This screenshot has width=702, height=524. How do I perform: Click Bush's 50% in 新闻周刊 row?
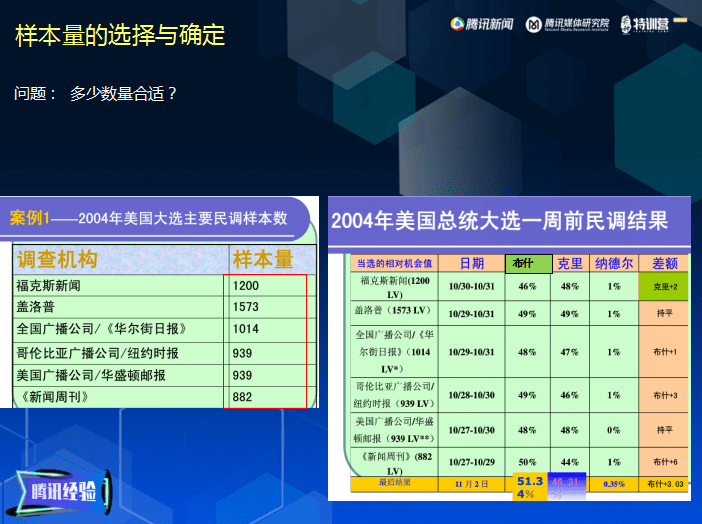tap(527, 462)
